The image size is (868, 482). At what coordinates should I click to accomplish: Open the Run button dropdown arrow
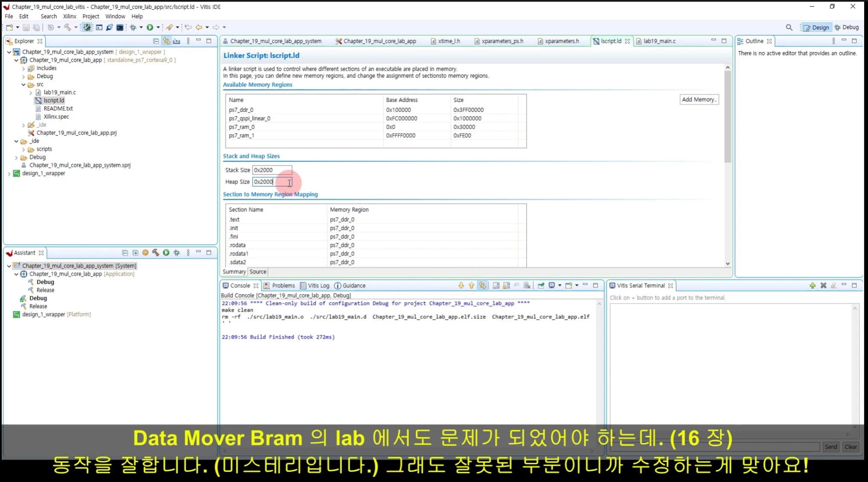pos(158,27)
